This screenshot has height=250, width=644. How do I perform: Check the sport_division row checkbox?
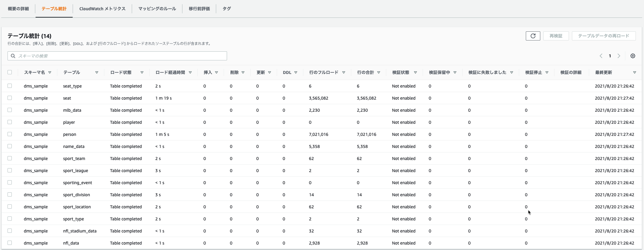point(10,194)
